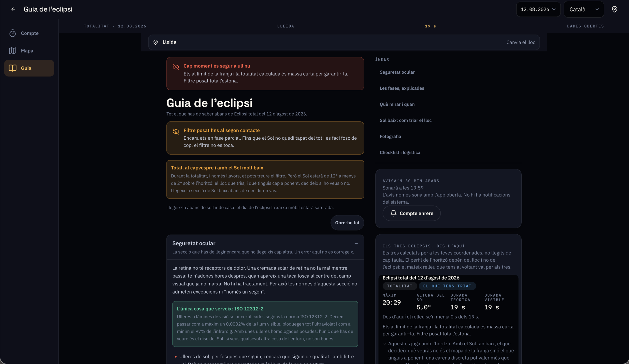Image resolution: width=629 pixels, height=364 pixels.
Task: Click bell icon on Compte enrere button
Action: 393,213
